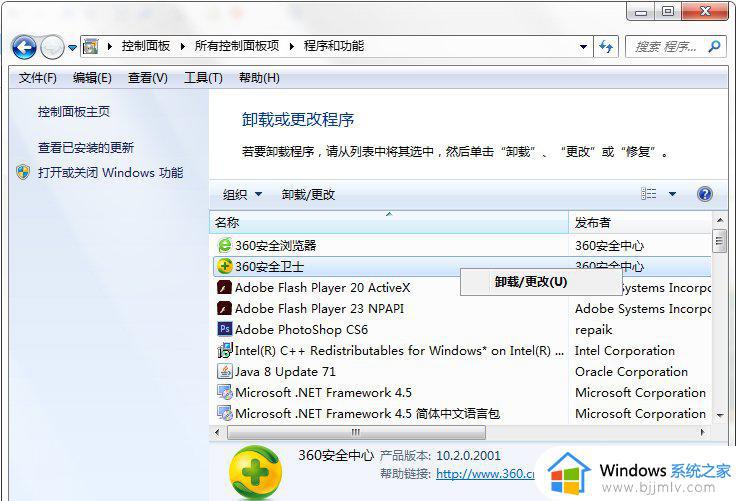Click the 360安全卫士 icon

click(x=224, y=266)
